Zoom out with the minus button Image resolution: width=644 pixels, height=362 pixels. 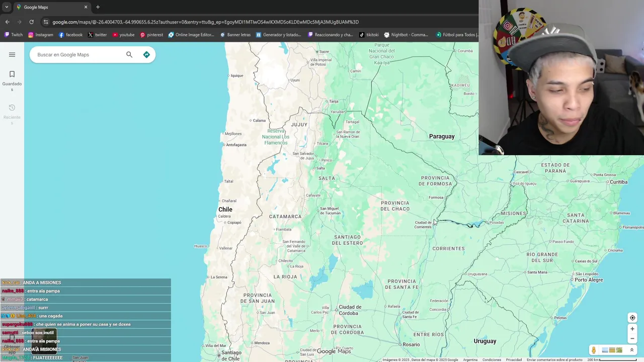632,338
